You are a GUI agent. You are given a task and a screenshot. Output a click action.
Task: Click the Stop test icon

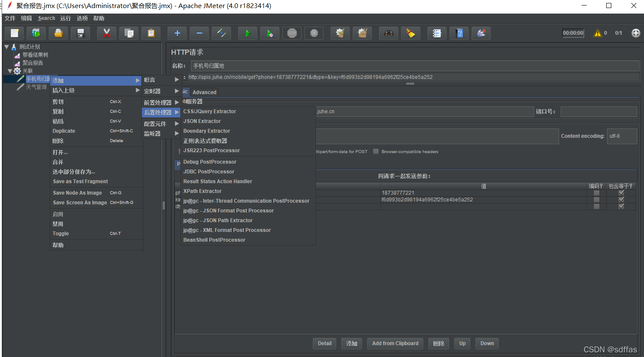[292, 33]
